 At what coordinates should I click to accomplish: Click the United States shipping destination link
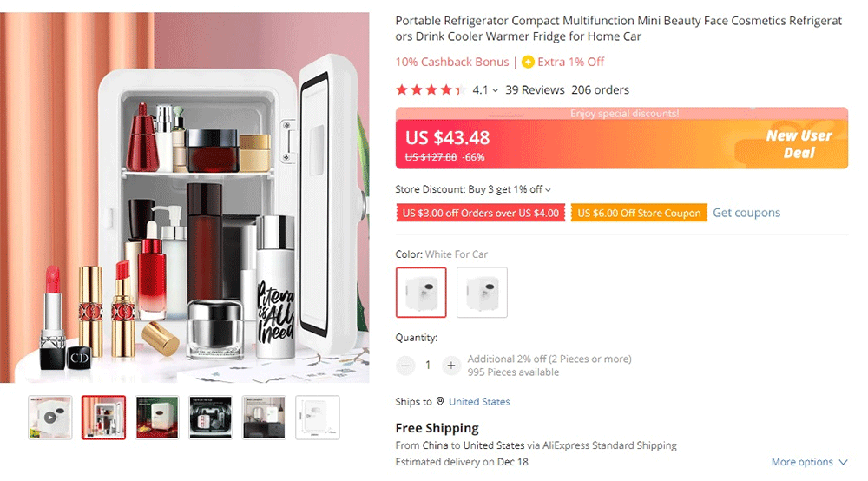pyautogui.click(x=479, y=402)
